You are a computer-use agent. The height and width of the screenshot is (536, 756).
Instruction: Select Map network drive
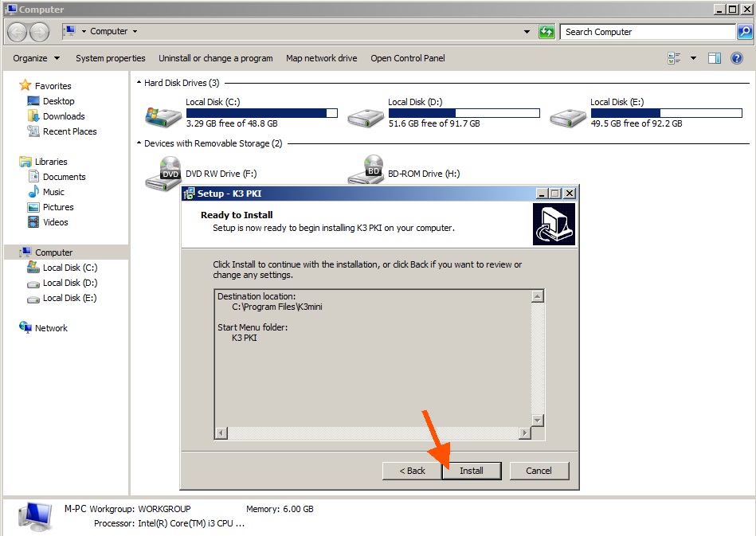point(322,58)
